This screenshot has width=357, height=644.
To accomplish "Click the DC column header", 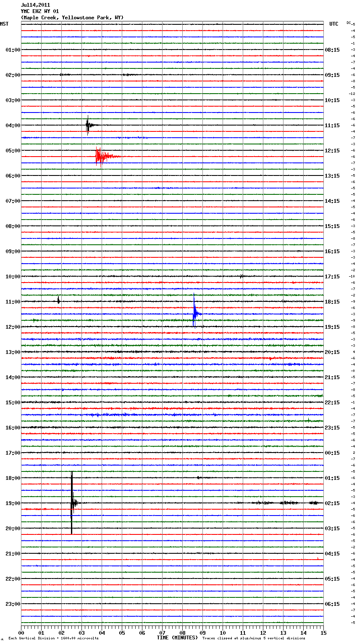I will coord(349,23).
